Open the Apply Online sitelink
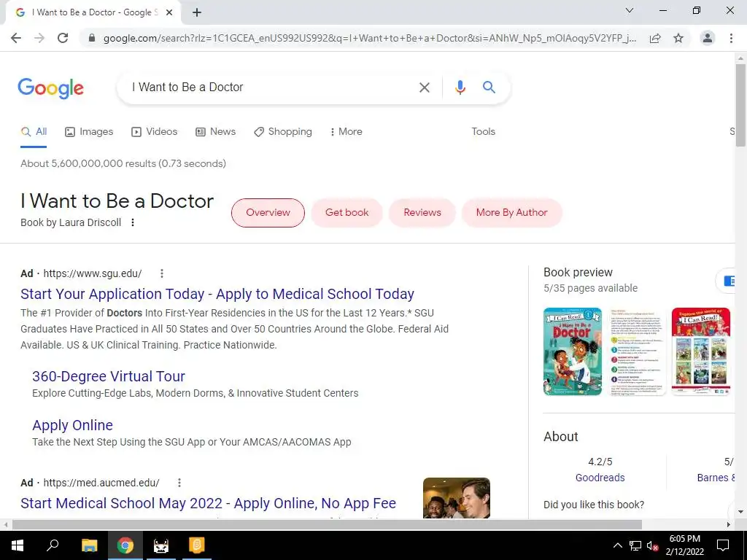 72,425
